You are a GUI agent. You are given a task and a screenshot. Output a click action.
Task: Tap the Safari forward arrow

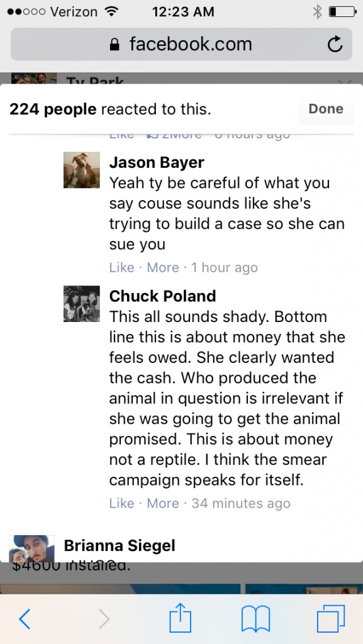tap(104, 619)
